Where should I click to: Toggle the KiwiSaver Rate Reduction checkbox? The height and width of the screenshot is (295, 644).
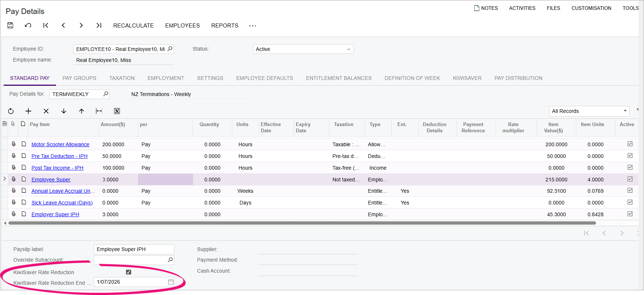(129, 272)
